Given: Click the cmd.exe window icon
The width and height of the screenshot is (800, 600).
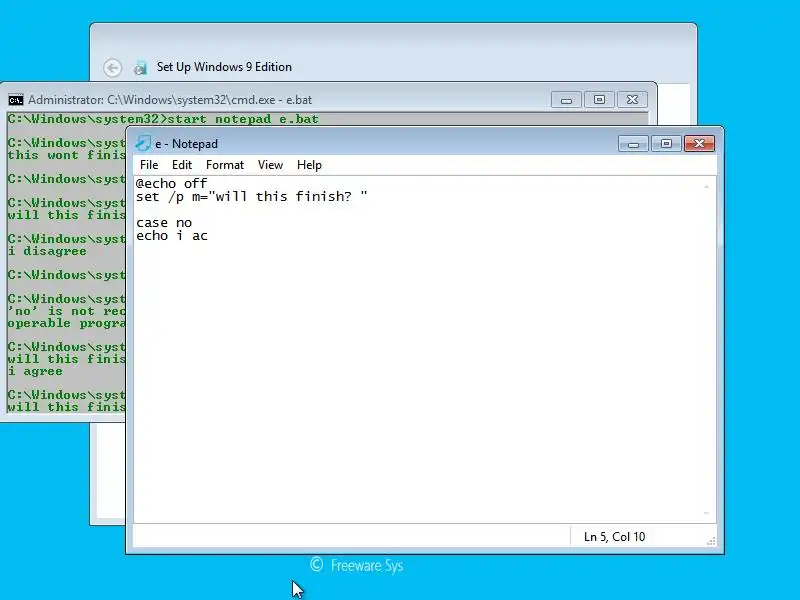Looking at the screenshot, I should tap(16, 100).
